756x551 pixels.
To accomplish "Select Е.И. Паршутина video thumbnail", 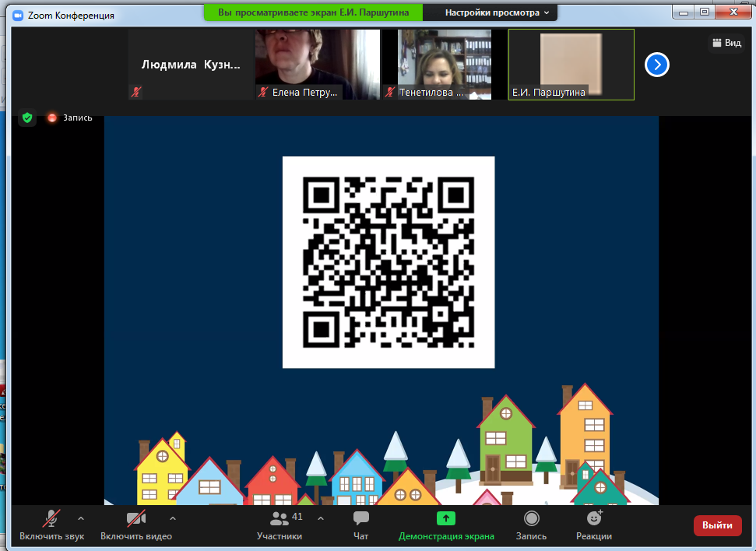I will pos(571,65).
